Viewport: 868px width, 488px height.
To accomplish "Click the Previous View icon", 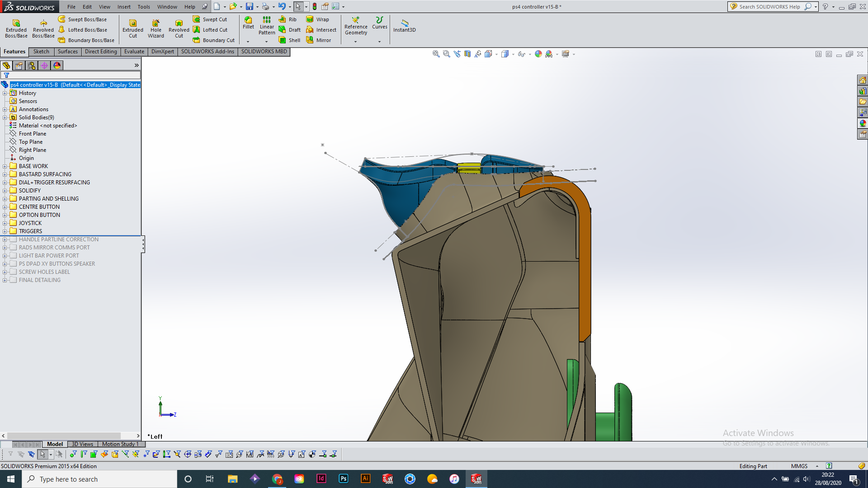I will click(457, 54).
